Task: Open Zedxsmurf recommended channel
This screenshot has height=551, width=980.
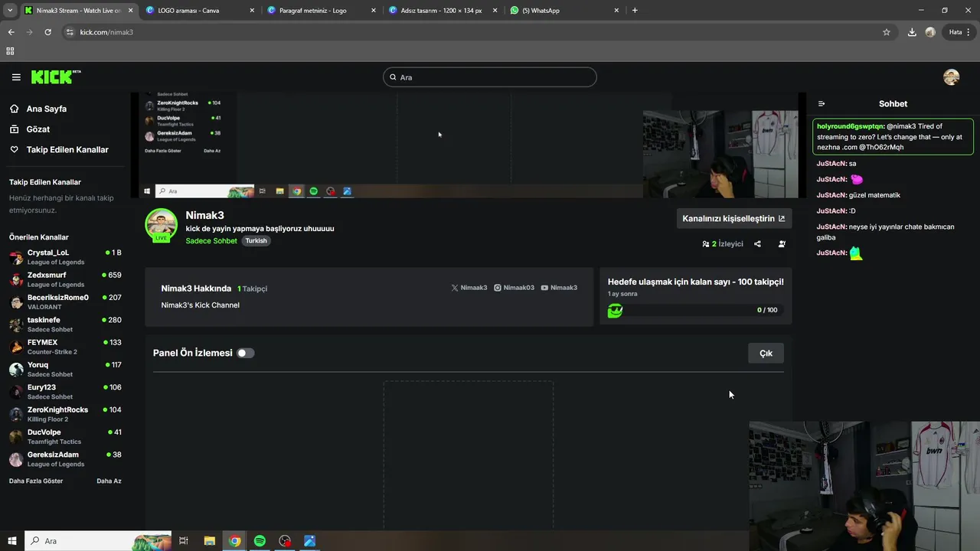Action: (x=65, y=279)
